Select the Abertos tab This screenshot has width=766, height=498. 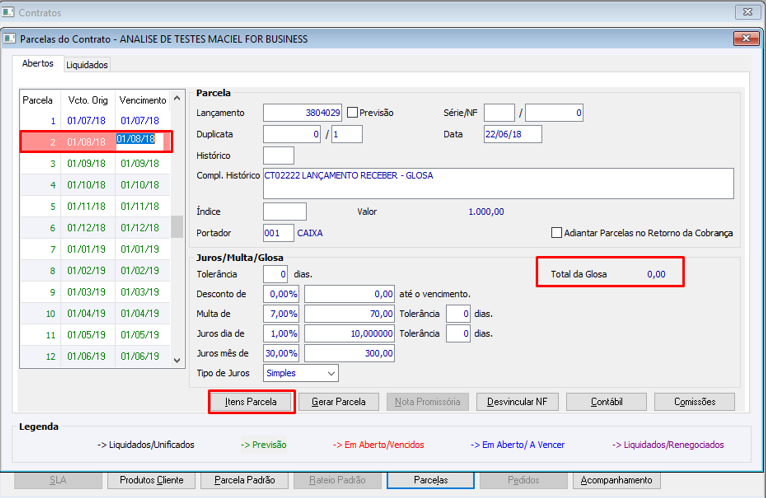coord(38,64)
